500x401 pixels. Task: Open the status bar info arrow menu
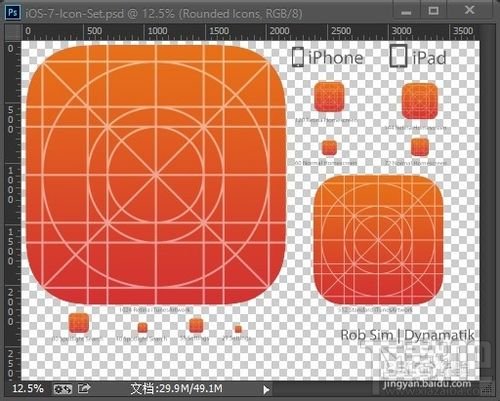266,389
